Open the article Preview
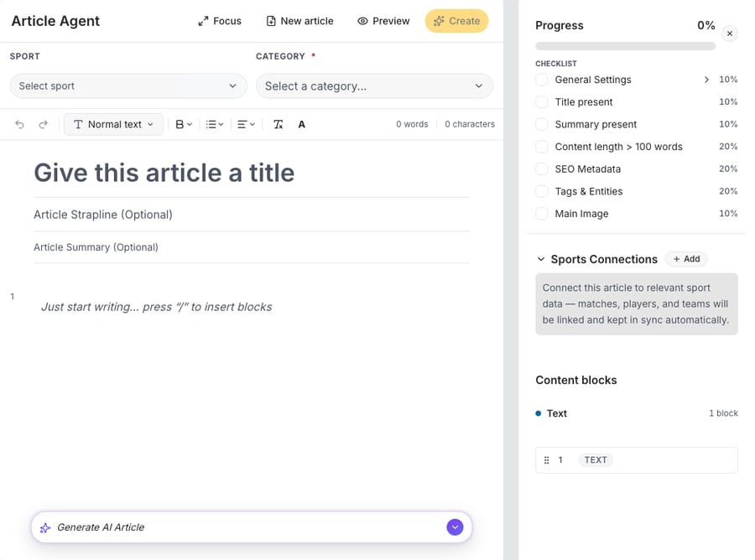755x560 pixels. 383,21
